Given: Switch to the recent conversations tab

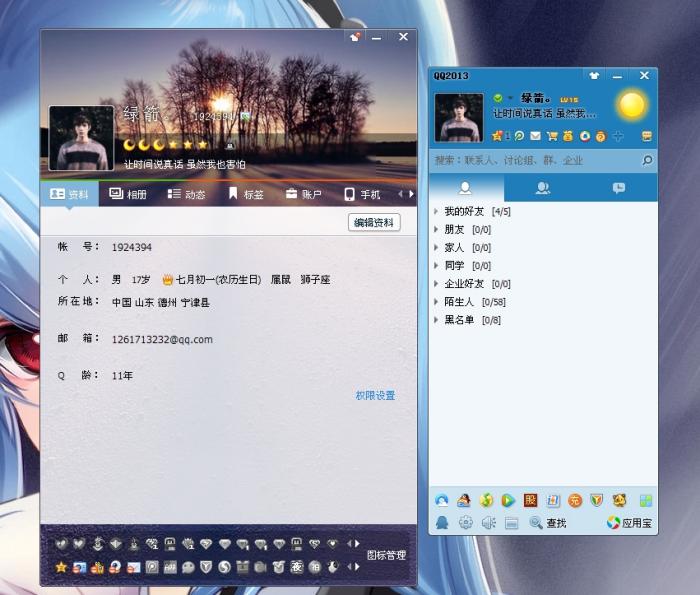Looking at the screenshot, I should tap(619, 188).
